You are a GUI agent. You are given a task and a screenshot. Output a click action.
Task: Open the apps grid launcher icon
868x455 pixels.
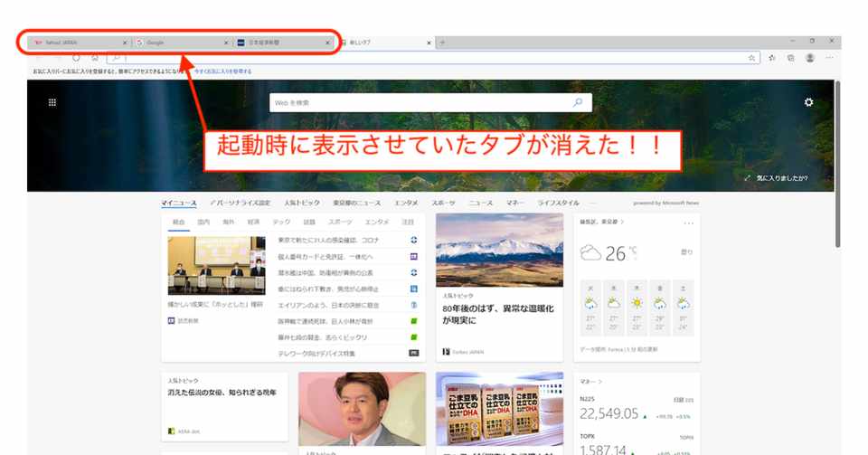pyautogui.click(x=52, y=102)
